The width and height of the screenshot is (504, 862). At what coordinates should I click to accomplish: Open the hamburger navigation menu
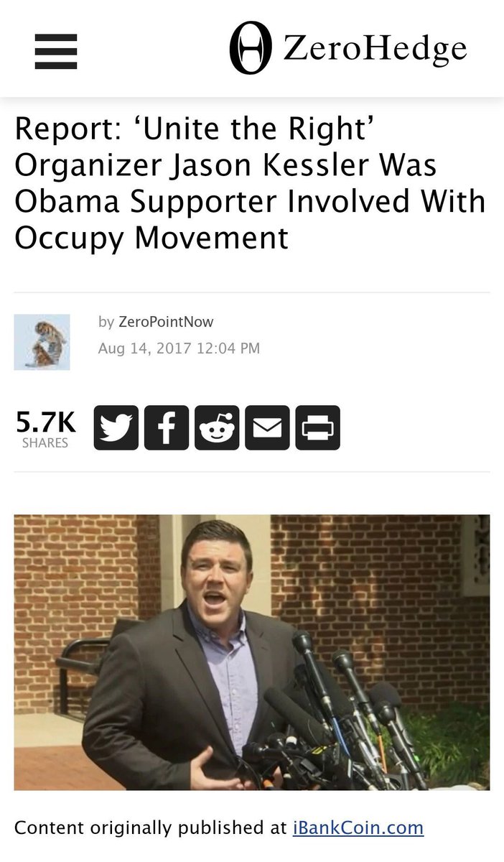[56, 52]
